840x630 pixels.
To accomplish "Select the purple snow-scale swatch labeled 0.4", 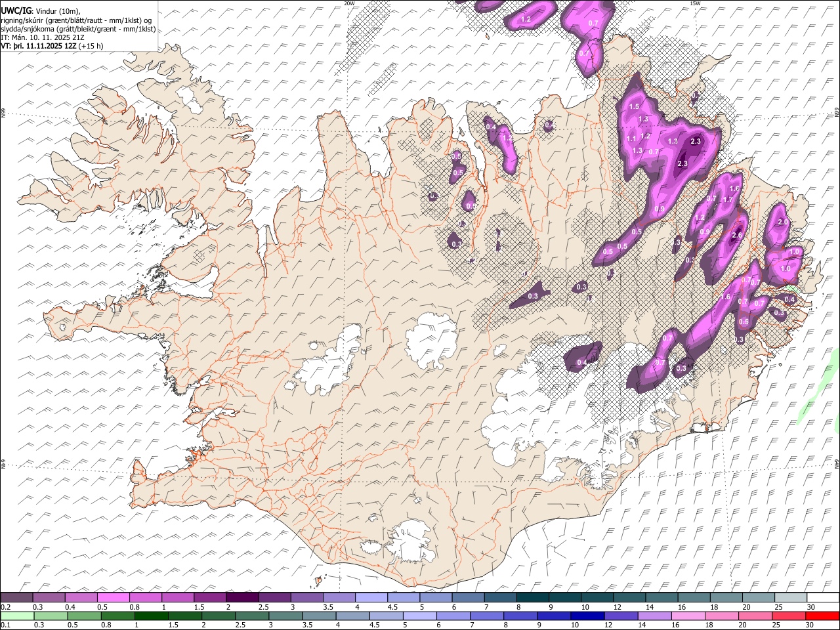I will tap(81, 598).
